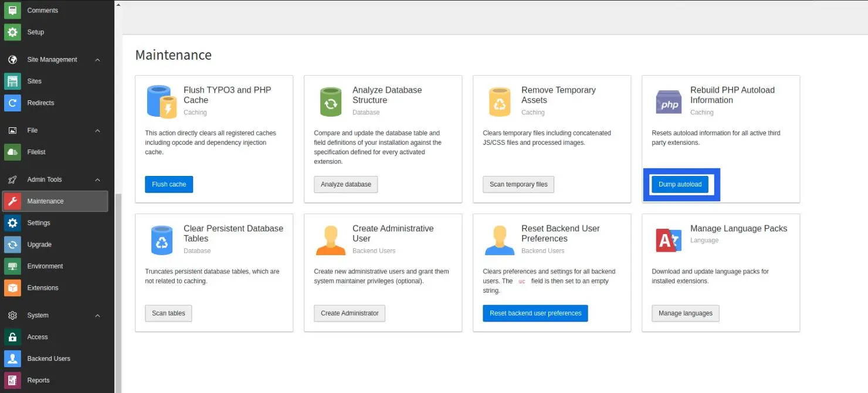Click the orange Create Administrative User icon
The width and height of the screenshot is (868, 393).
(x=331, y=240)
